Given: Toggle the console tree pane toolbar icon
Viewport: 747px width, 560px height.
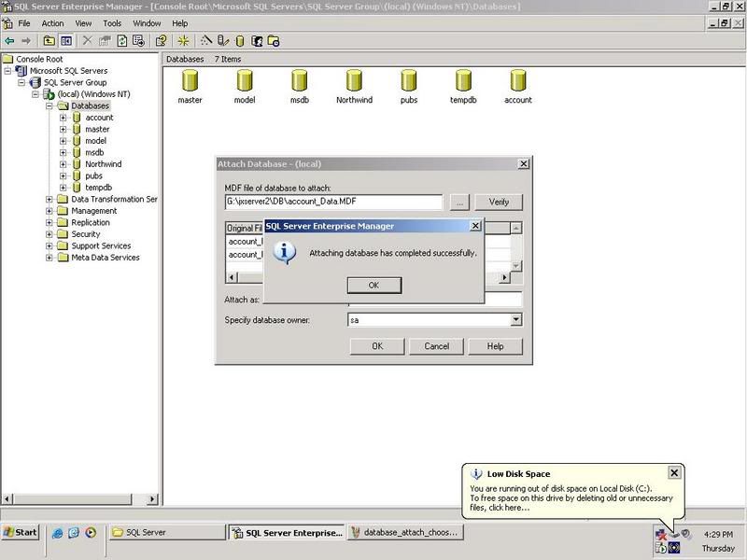Looking at the screenshot, I should (x=66, y=41).
